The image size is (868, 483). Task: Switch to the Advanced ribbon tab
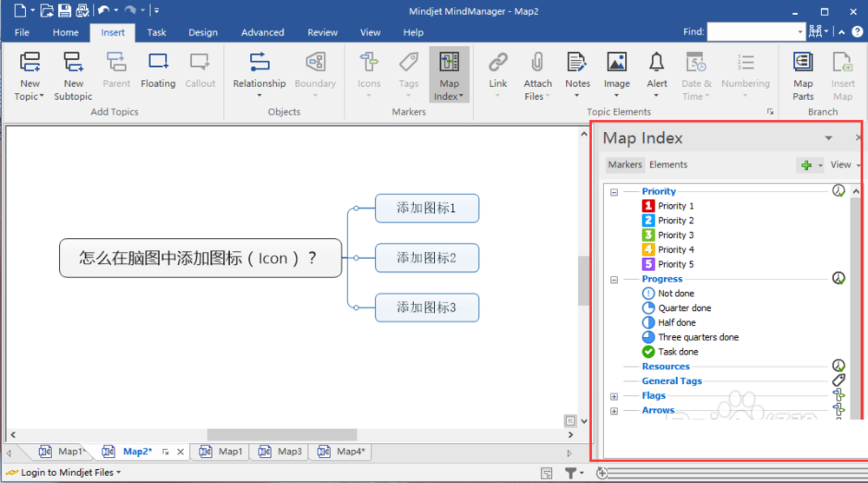click(x=262, y=32)
